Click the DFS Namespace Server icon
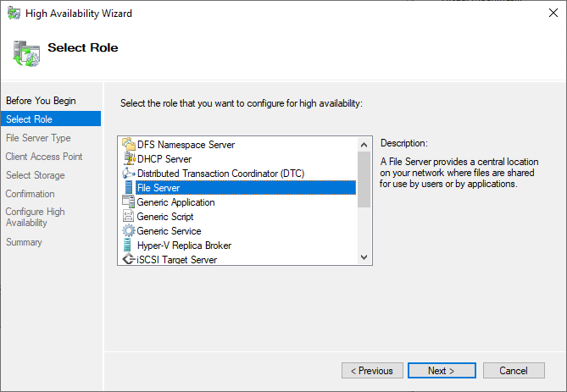 click(x=129, y=145)
